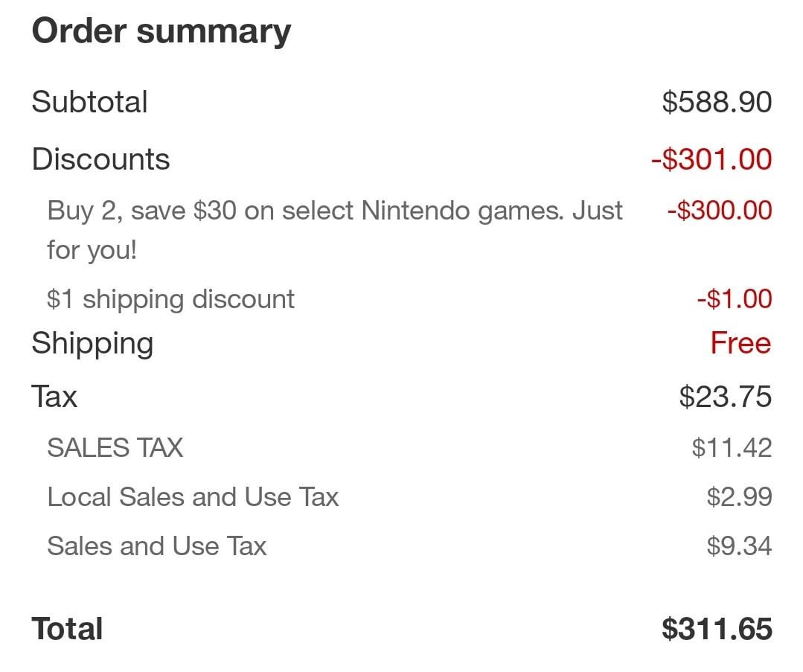The height and width of the screenshot is (672, 803).
Task: Click the $9.34 use tax amount
Action: coord(739,546)
